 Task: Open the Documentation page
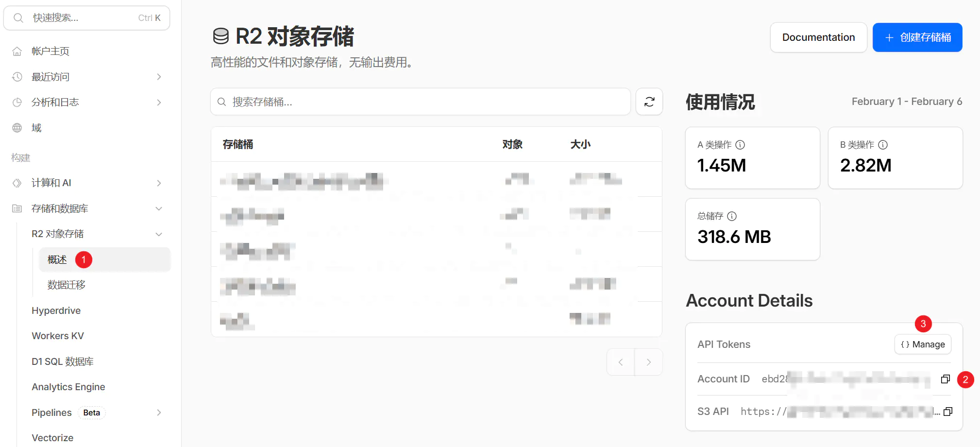[818, 37]
